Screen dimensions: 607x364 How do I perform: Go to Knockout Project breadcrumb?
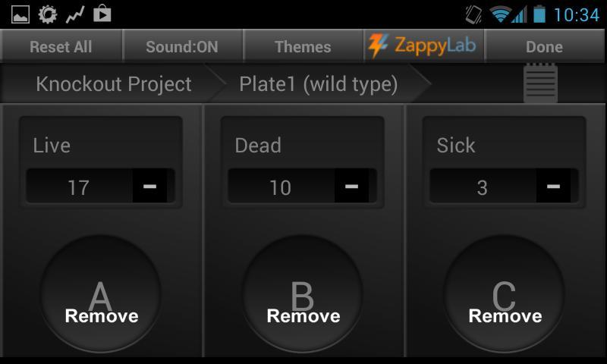coord(114,84)
